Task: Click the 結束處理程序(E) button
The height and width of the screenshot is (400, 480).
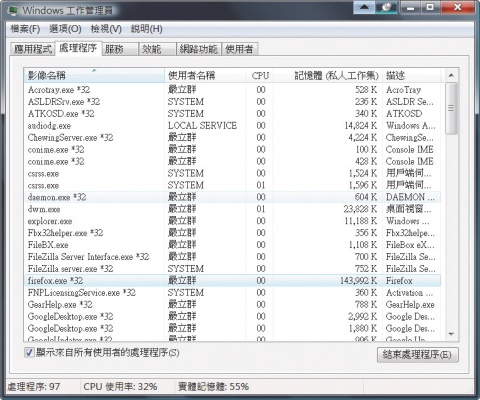Action: pos(418,354)
